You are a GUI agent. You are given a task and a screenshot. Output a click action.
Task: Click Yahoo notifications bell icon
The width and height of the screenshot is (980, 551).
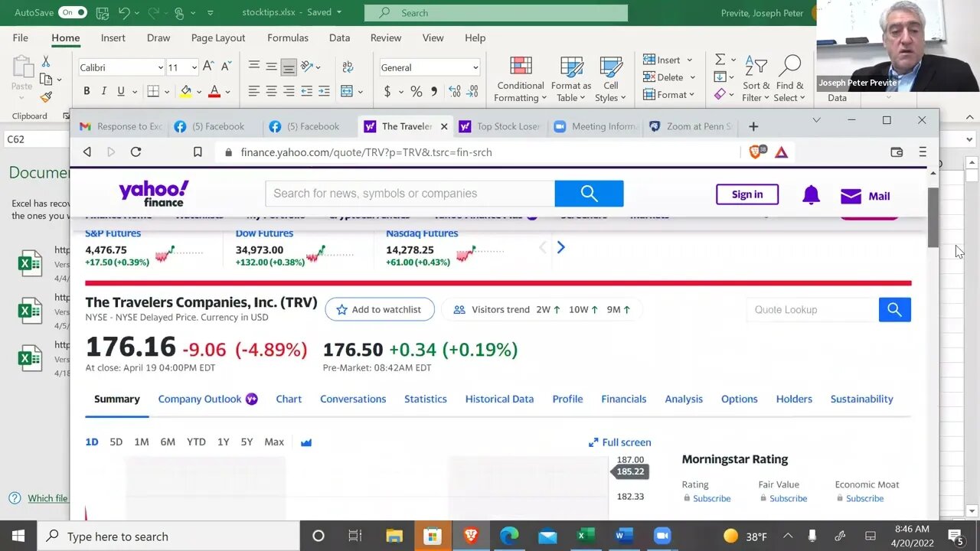811,195
